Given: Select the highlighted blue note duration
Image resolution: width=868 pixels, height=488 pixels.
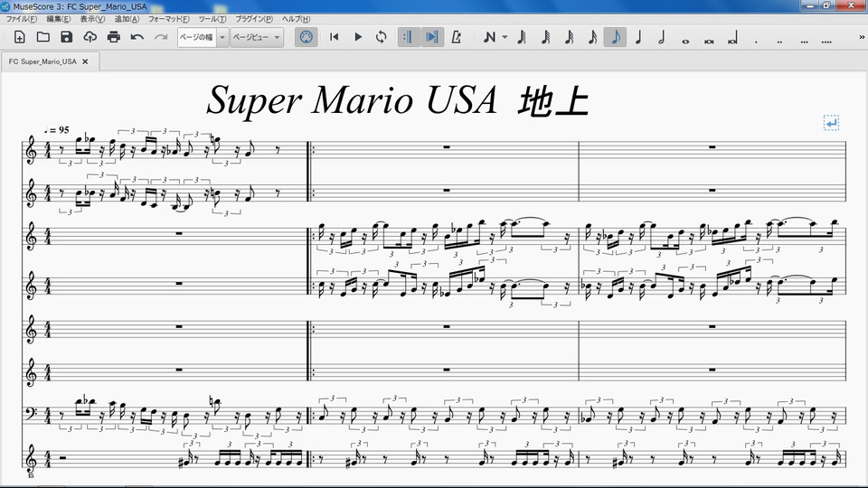Looking at the screenshot, I should 616,37.
